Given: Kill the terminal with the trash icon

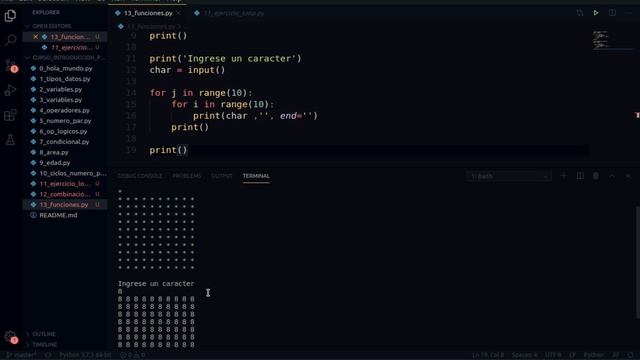Looking at the screenshot, I should (596, 176).
